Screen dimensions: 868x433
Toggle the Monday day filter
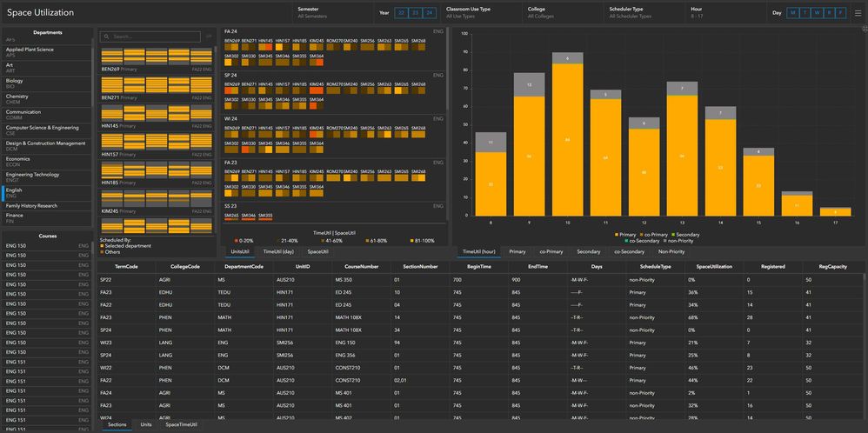pyautogui.click(x=792, y=13)
